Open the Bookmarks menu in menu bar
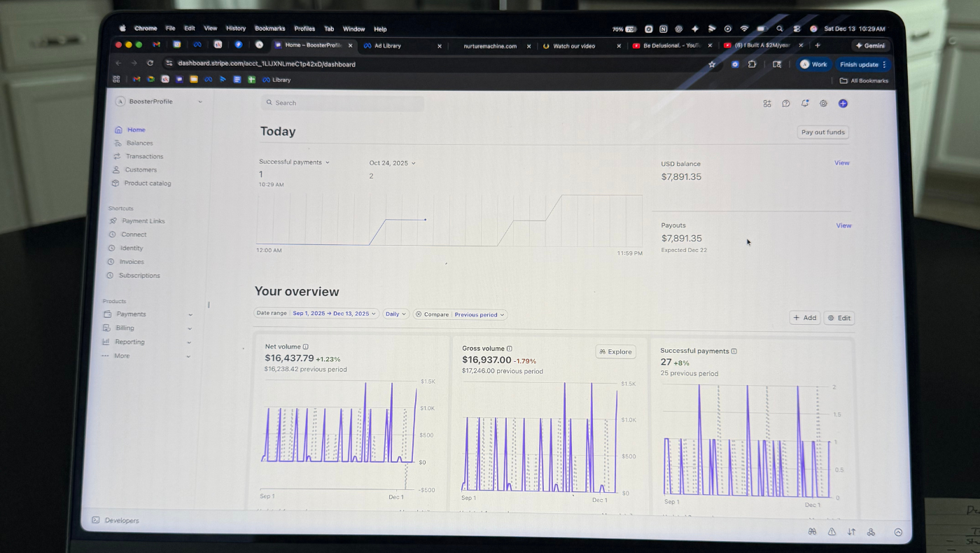980x553 pixels. (269, 29)
